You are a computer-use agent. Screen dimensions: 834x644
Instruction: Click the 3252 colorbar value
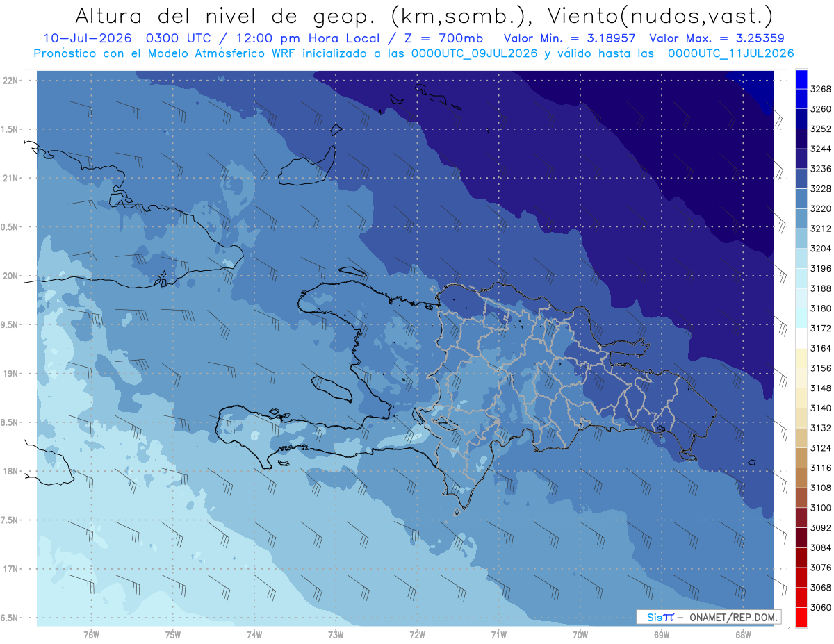tap(821, 129)
